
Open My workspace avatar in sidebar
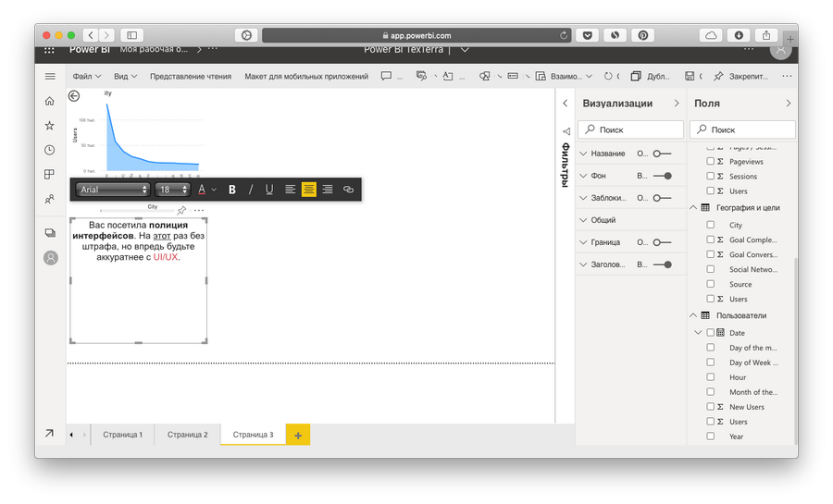point(51,258)
